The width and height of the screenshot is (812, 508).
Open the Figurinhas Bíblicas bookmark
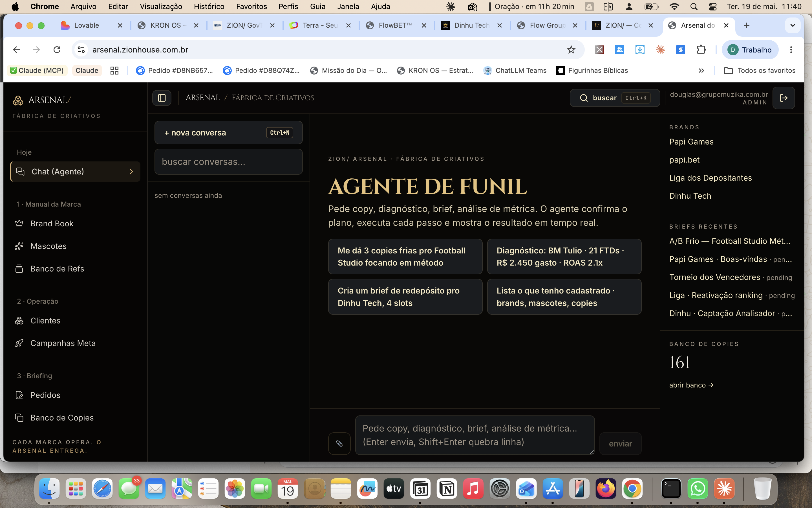pos(592,71)
